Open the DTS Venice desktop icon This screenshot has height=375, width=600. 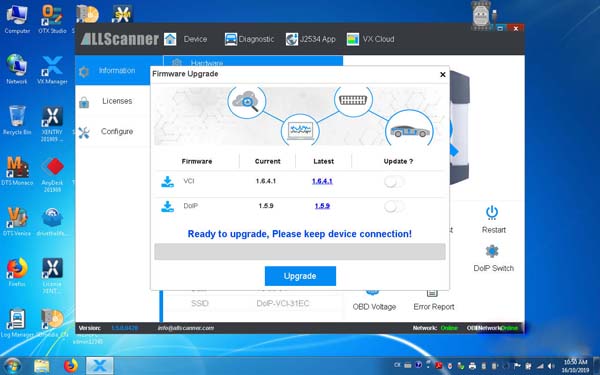(17, 221)
